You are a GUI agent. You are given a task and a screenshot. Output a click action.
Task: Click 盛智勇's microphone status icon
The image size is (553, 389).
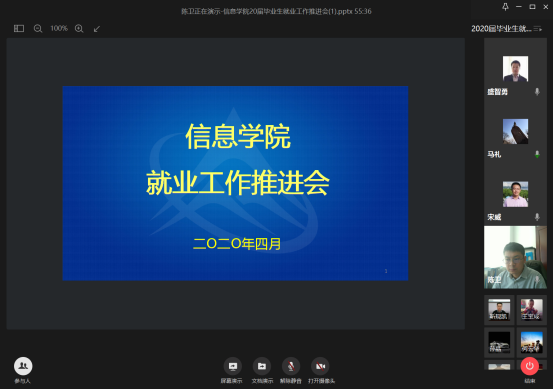[537, 92]
